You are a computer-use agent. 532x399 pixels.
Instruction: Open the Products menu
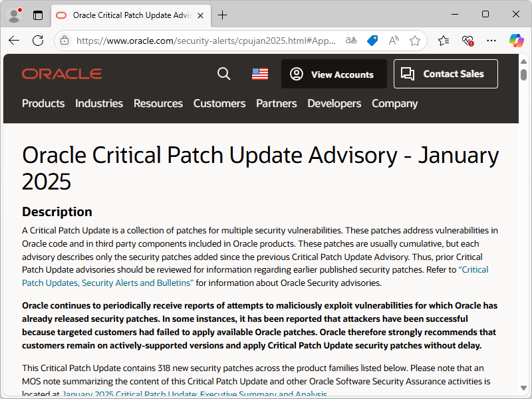[43, 104]
